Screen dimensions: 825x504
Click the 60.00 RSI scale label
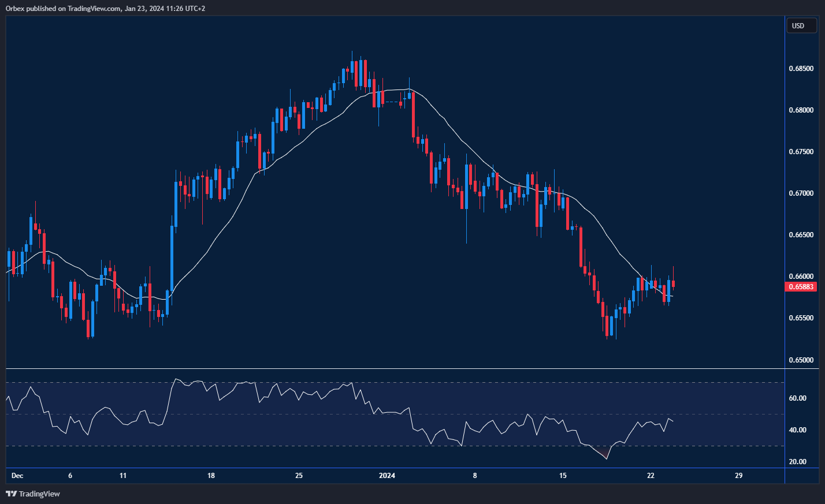click(797, 398)
